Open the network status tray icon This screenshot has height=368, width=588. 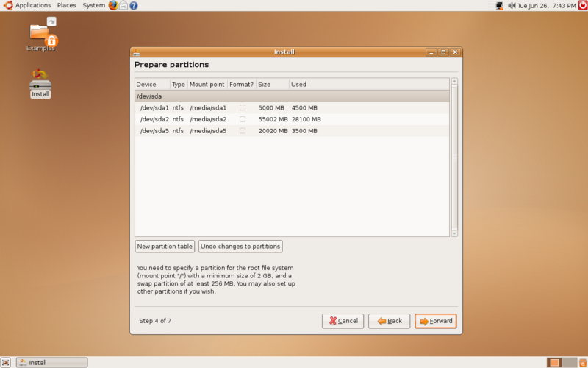499,6
